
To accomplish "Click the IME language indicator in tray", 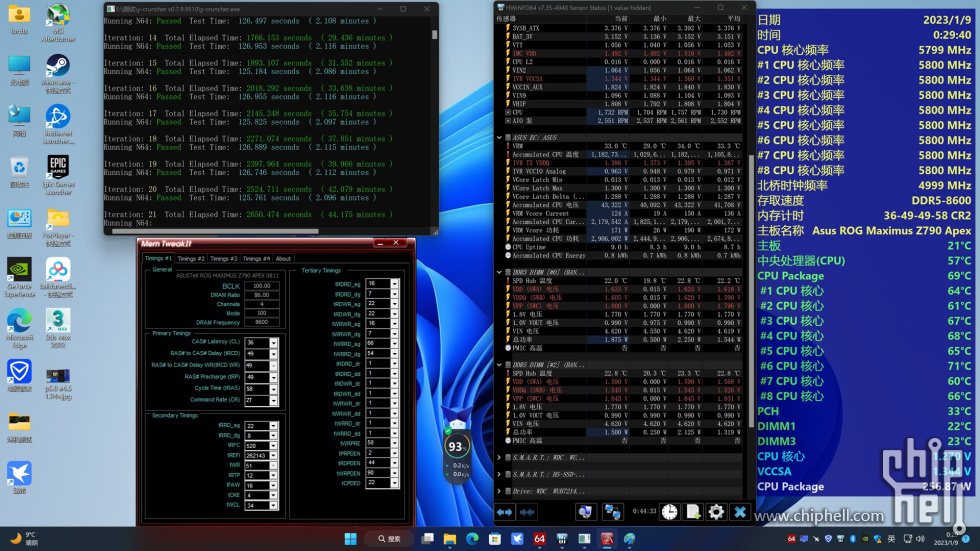I will (x=891, y=539).
